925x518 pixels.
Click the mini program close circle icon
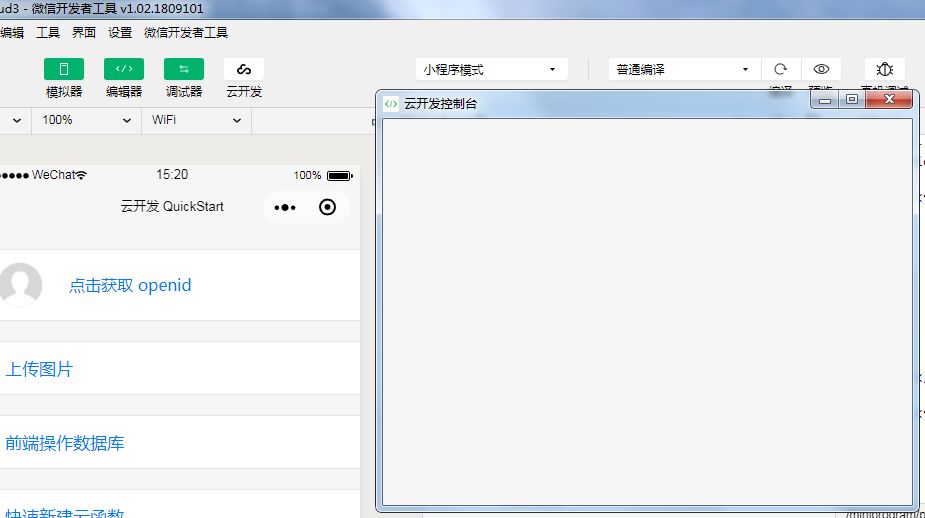[x=327, y=207]
